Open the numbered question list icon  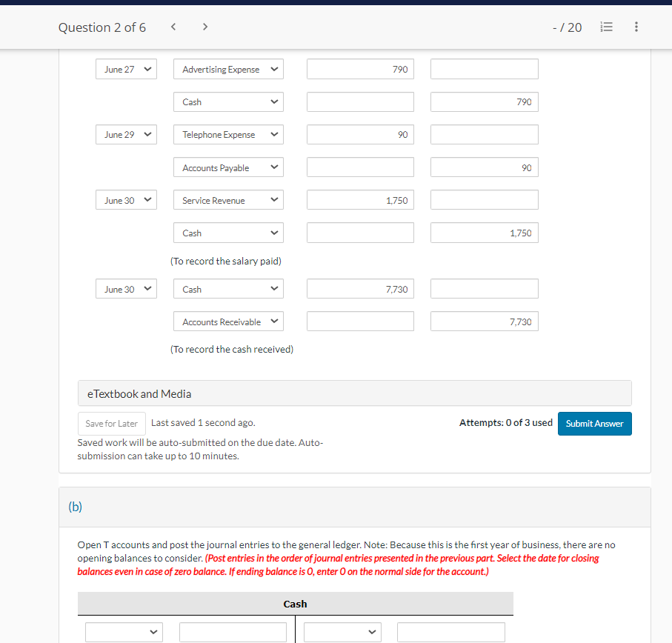pos(606,27)
